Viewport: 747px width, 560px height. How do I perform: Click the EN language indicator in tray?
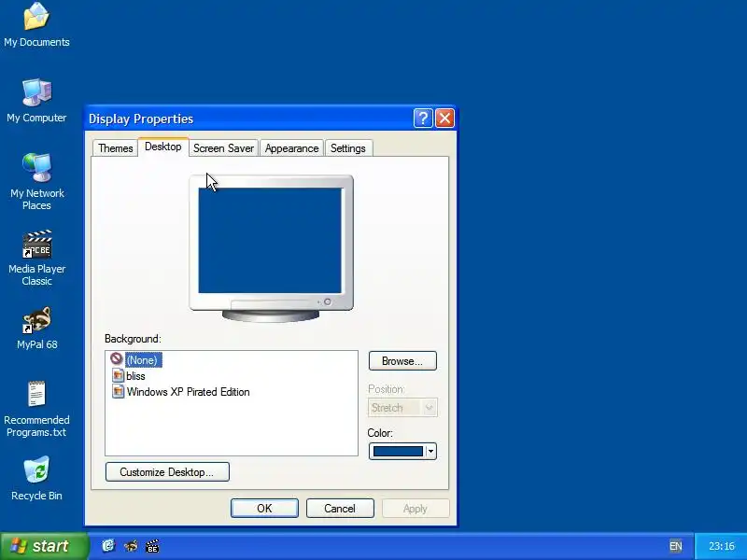click(675, 546)
